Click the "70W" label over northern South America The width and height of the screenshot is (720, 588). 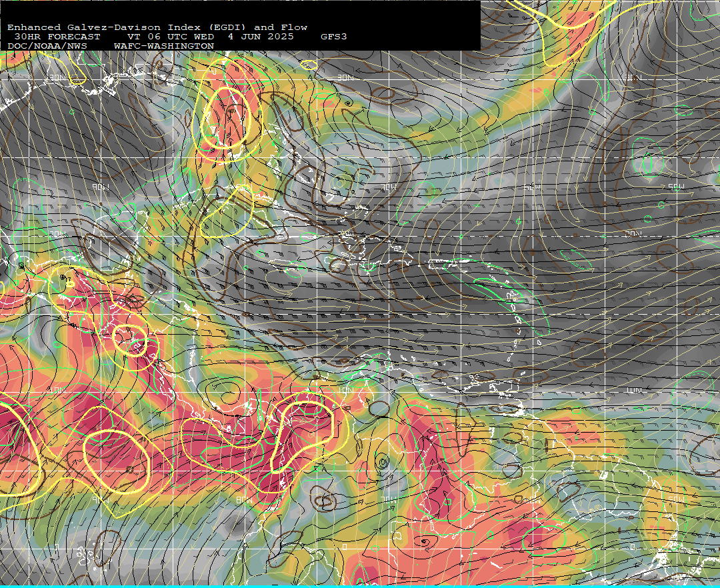(x=389, y=499)
